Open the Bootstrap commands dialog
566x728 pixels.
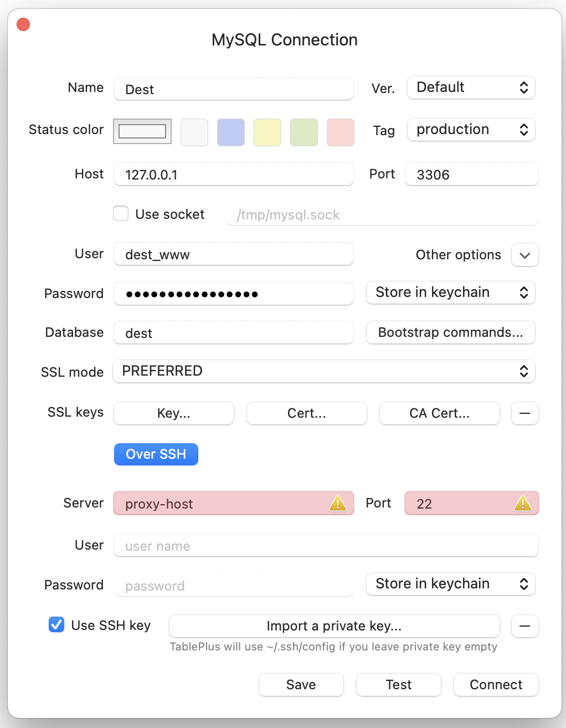(x=450, y=332)
